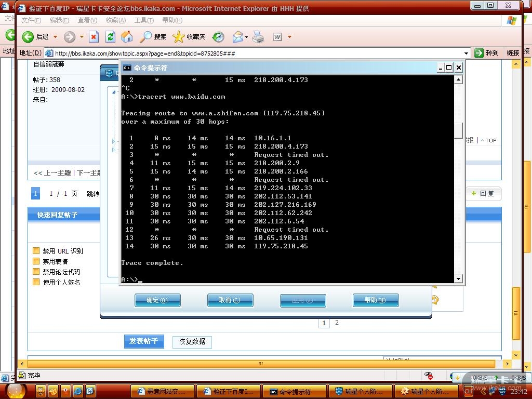Image resolution: width=532 pixels, height=399 pixels.
Task: Click the Mail envelope icon
Action: pos(237,36)
